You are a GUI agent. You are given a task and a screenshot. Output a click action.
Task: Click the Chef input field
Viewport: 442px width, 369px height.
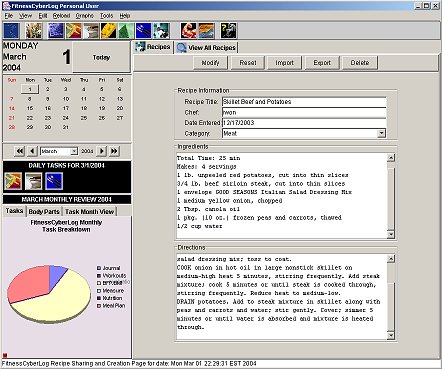click(x=304, y=112)
